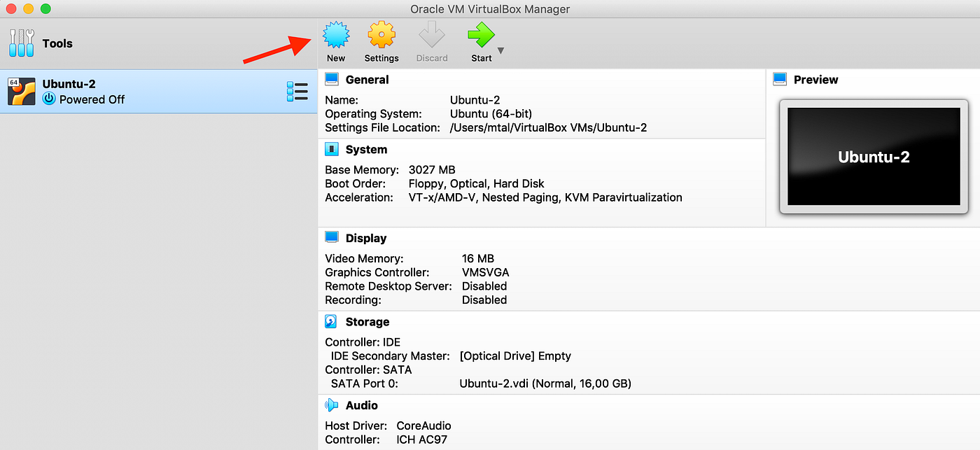Screen dimensions: 980x450
Task: Click the General section icon
Action: 330,78
